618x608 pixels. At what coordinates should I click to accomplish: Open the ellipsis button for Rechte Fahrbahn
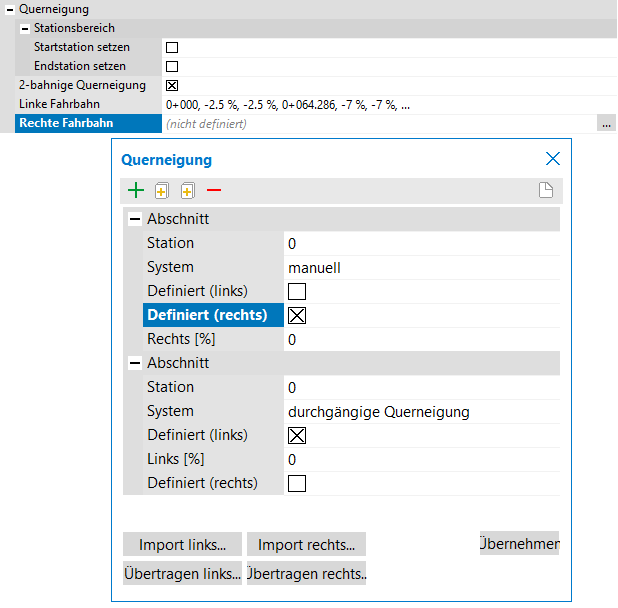606,124
